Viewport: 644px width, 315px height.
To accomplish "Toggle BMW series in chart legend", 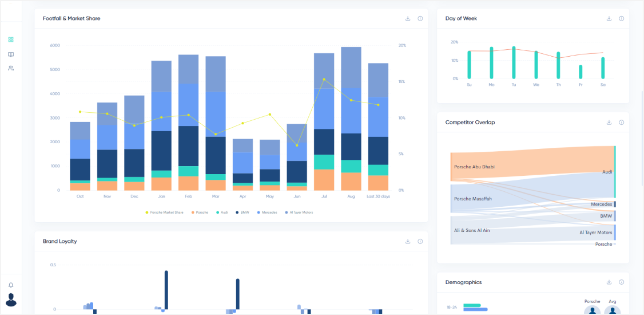I will pyautogui.click(x=243, y=212).
